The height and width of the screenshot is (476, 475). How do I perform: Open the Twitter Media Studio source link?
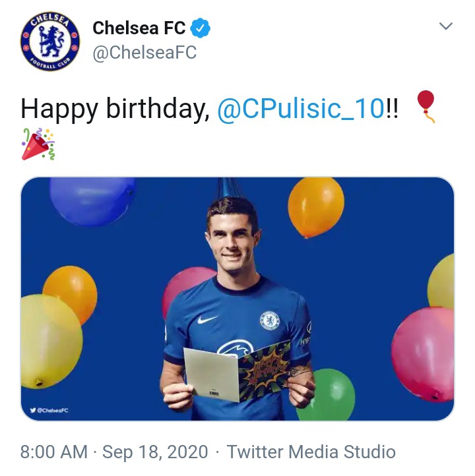pyautogui.click(x=311, y=452)
